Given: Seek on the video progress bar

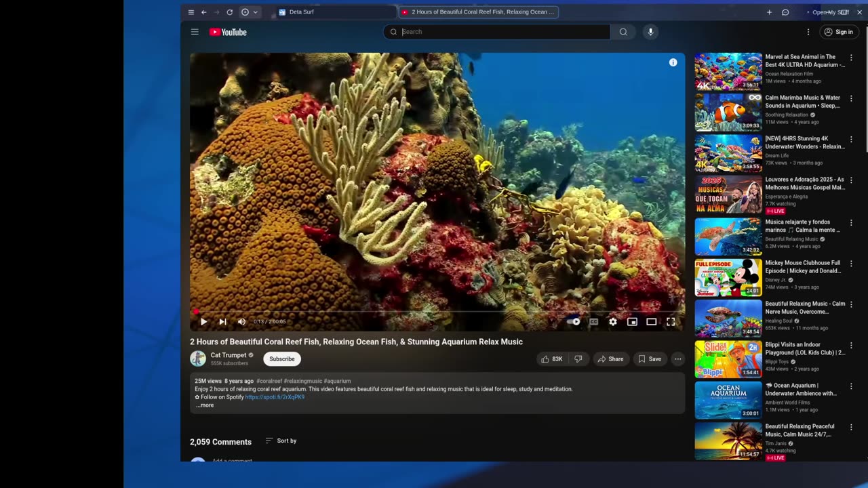Looking at the screenshot, I should (x=437, y=312).
